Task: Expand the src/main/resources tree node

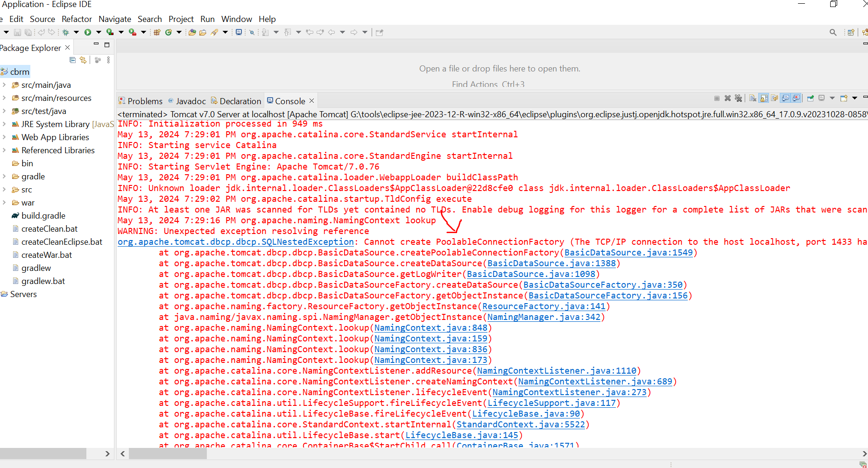Action: (x=4, y=98)
